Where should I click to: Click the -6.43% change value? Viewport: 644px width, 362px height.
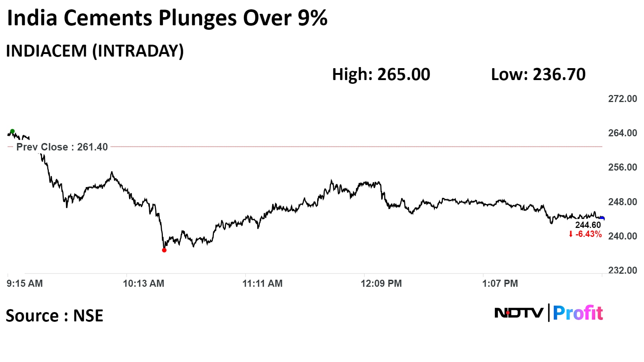point(589,234)
